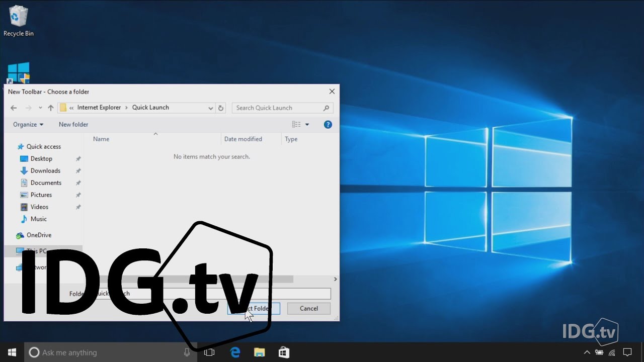This screenshot has height=362, width=644.
Task: Click the Cancel button
Action: click(x=309, y=308)
